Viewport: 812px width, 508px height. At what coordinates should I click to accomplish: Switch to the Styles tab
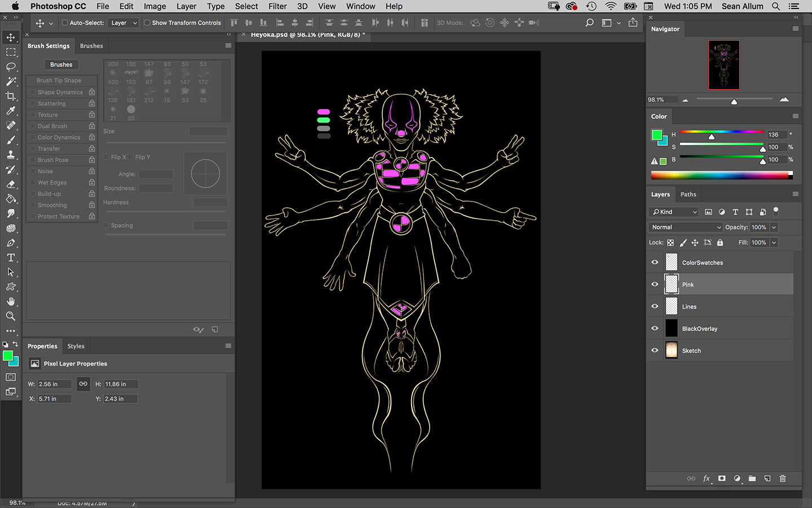[x=76, y=346]
